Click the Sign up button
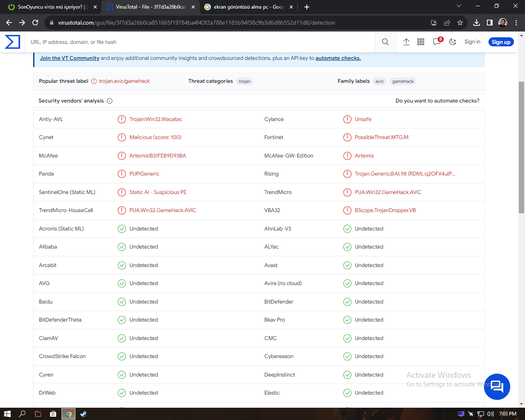This screenshot has width=525, height=420. [x=501, y=42]
